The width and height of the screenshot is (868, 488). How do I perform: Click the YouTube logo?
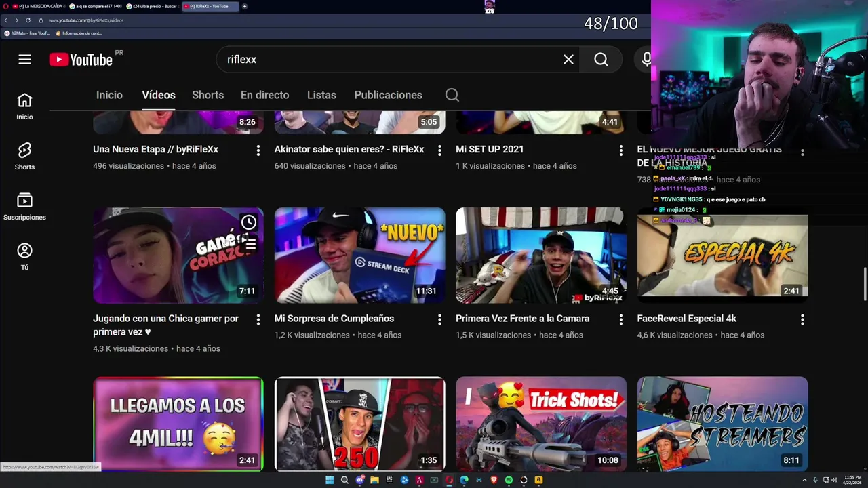[x=81, y=60]
